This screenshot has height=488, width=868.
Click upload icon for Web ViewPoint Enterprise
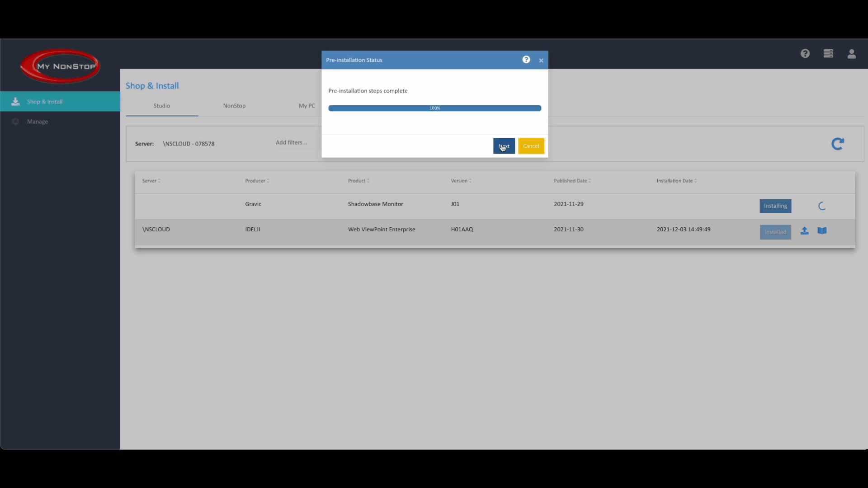(x=804, y=231)
